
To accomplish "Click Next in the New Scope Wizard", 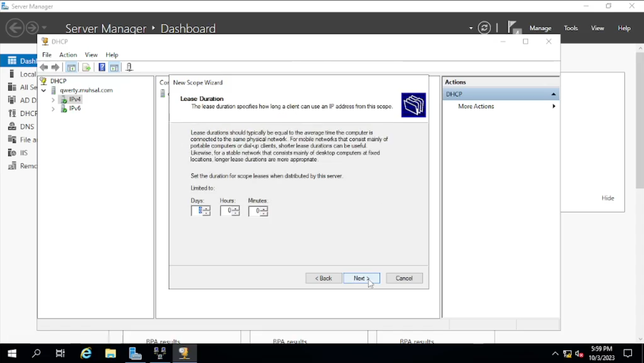I will (361, 278).
